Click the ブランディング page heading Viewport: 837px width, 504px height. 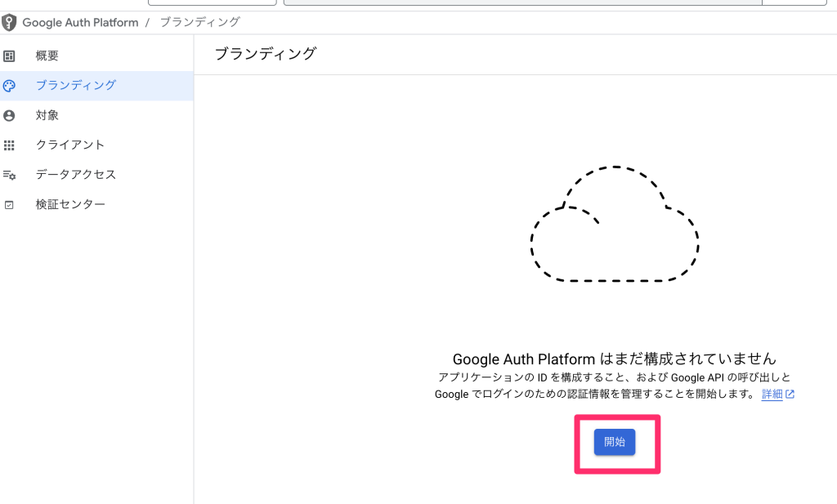tap(266, 54)
